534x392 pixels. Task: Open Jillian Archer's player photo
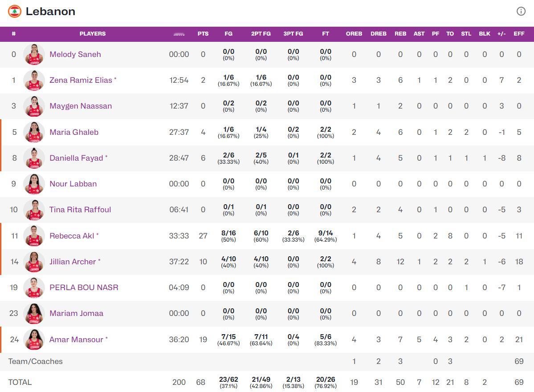pos(34,262)
